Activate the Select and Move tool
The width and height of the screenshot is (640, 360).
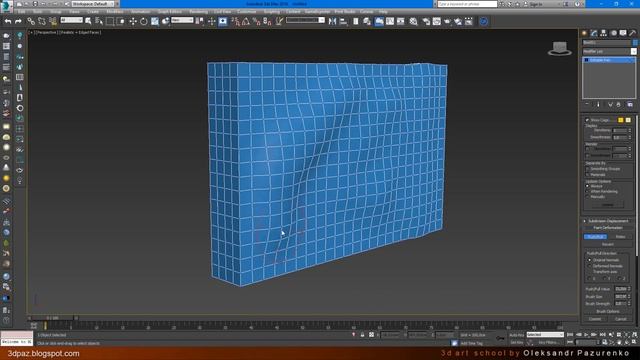click(x=133, y=21)
